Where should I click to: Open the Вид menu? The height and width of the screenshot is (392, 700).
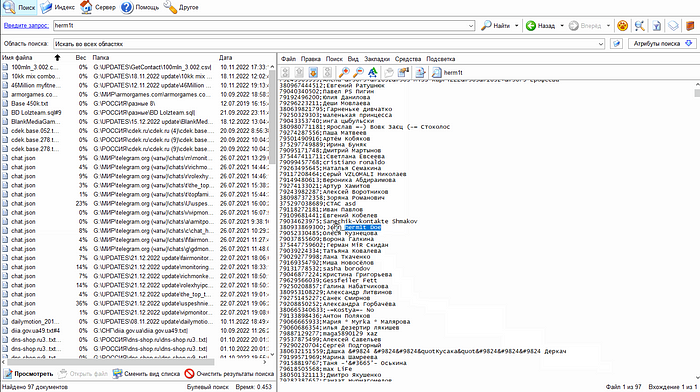pos(353,59)
